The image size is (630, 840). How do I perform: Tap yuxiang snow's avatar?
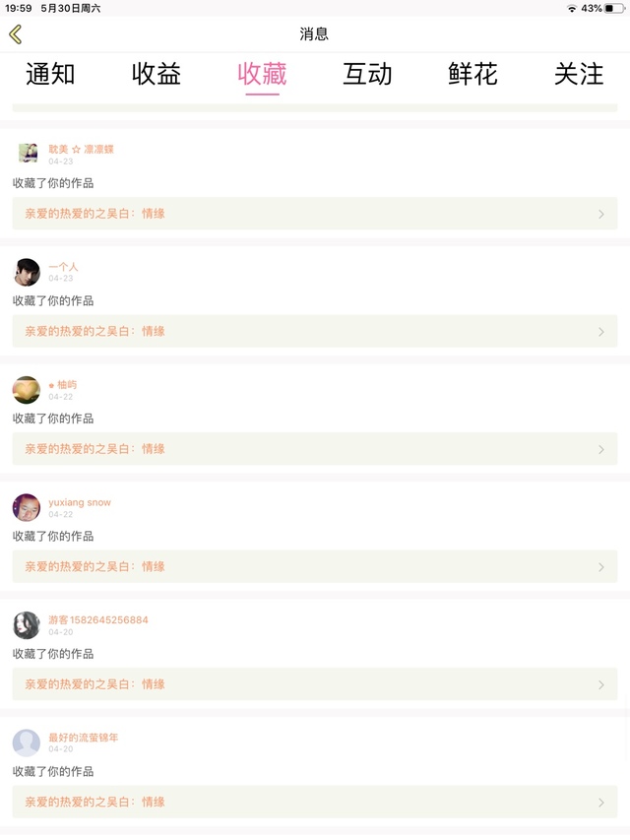click(x=27, y=507)
